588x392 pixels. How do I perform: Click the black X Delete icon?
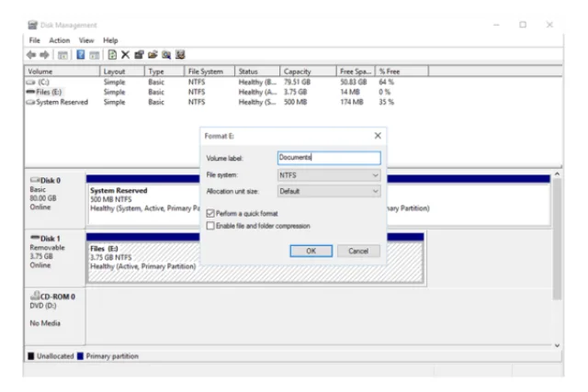coord(125,55)
